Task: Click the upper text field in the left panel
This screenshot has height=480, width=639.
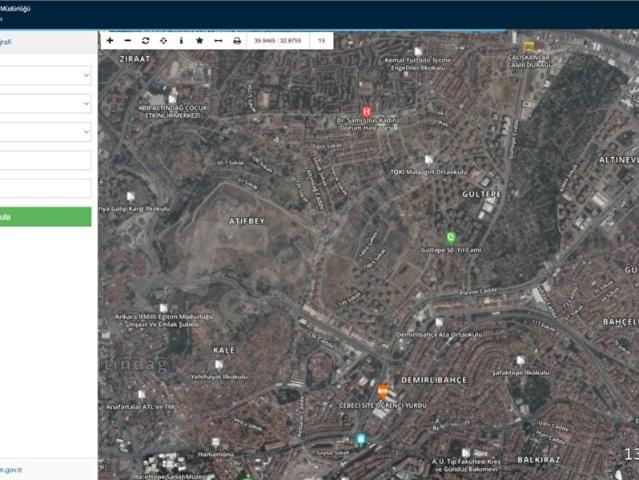Action: click(45, 160)
